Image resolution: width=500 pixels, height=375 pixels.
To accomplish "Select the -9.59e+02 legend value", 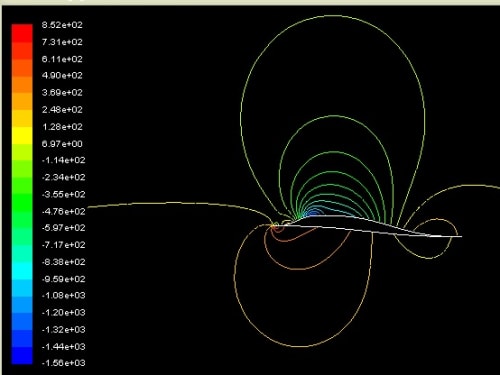I will [63, 279].
